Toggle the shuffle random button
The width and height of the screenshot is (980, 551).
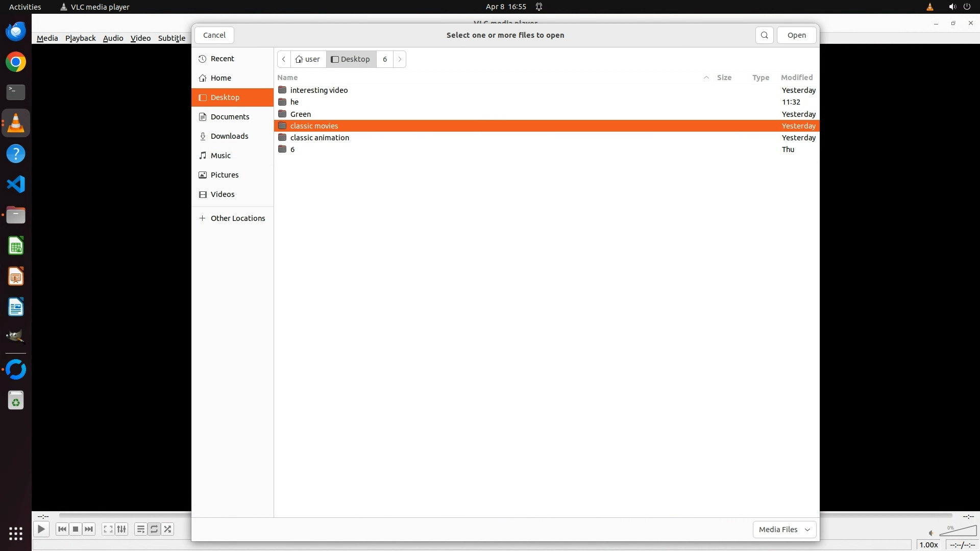[x=168, y=529]
